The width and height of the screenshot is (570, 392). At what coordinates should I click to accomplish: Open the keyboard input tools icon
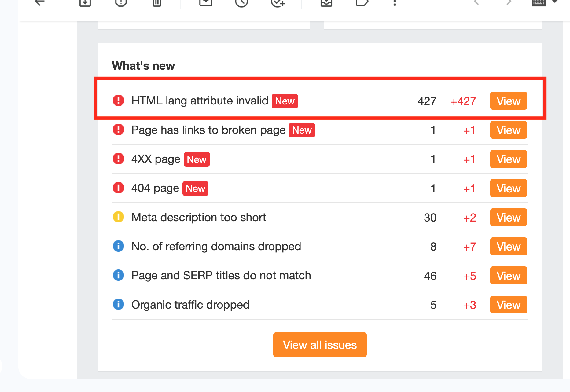[x=539, y=2]
